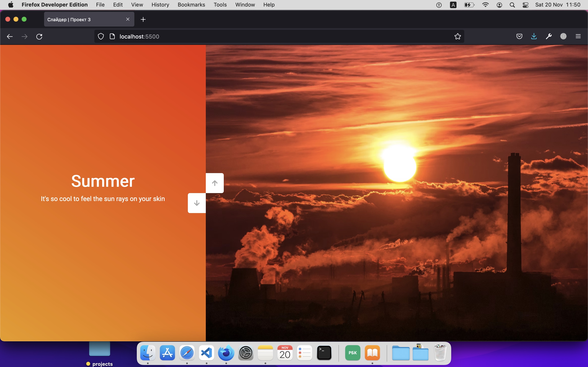Image resolution: width=588 pixels, height=367 pixels.
Task: Open the Tools menu
Action: 220,5
